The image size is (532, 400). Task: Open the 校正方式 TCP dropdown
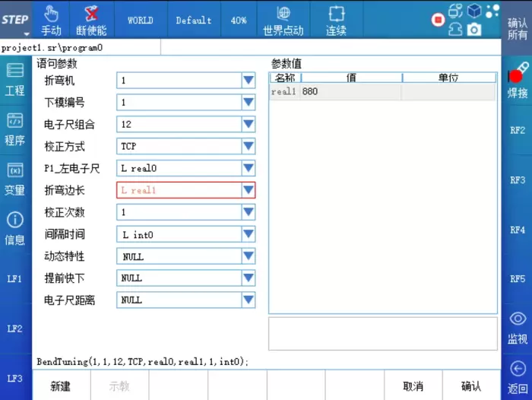coord(248,146)
